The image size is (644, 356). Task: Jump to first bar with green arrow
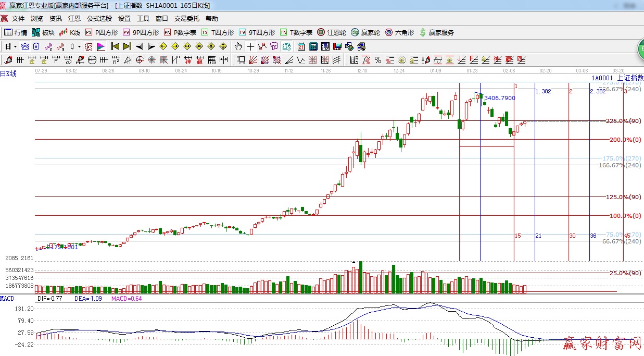116,46
